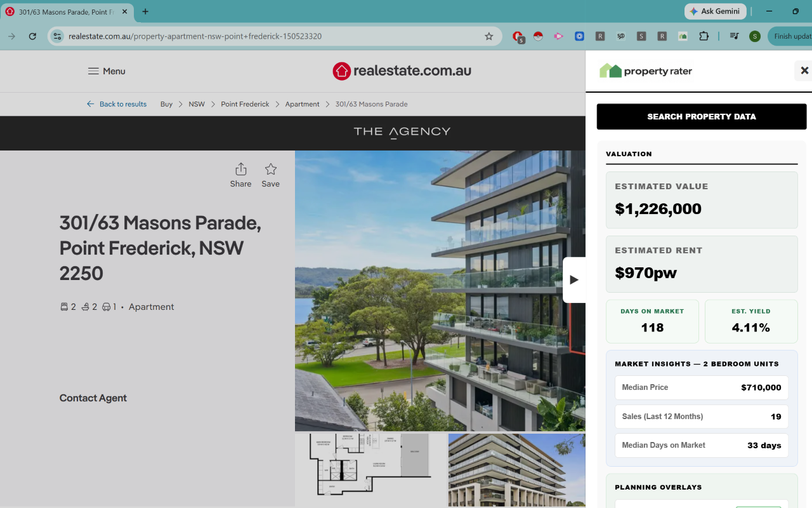The height and width of the screenshot is (508, 812).
Task: Open the Extensions puzzle piece menu
Action: pos(704,36)
